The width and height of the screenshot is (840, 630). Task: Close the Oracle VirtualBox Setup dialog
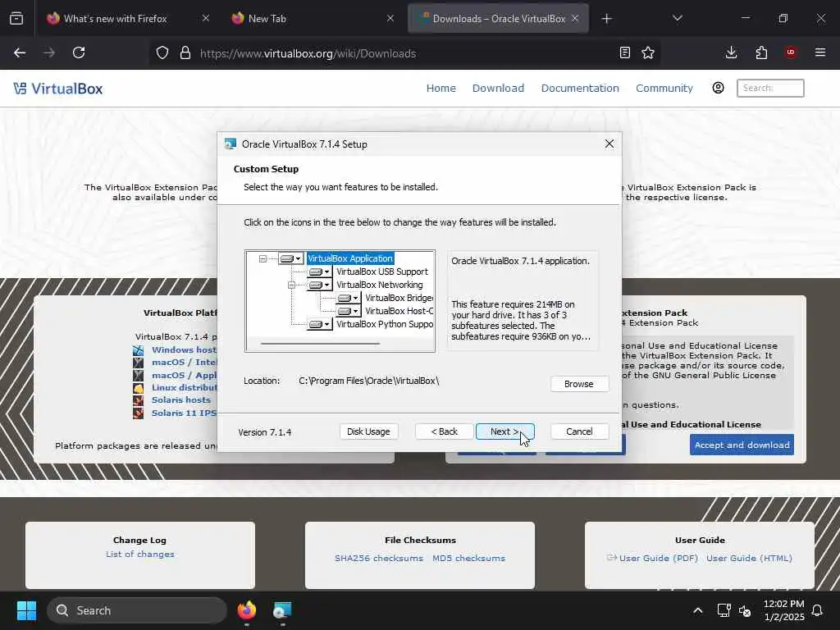(609, 144)
